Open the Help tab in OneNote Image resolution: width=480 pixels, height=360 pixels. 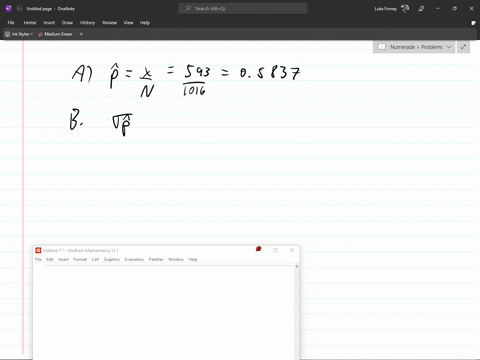[145, 23]
